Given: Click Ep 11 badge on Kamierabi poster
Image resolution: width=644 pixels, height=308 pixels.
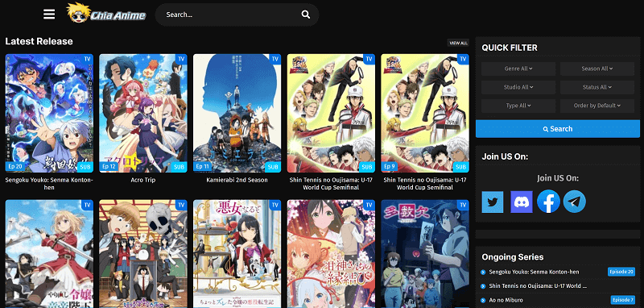Looking at the screenshot, I should point(203,167).
